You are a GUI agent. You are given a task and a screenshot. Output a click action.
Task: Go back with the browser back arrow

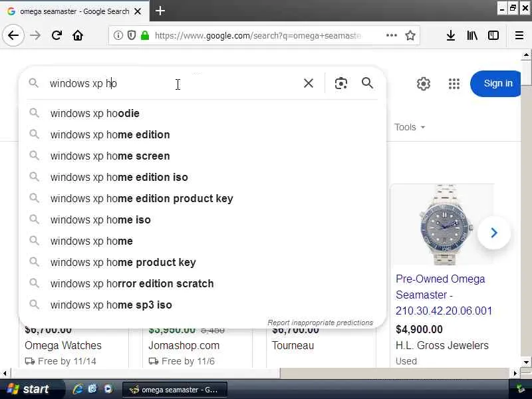[x=13, y=35]
